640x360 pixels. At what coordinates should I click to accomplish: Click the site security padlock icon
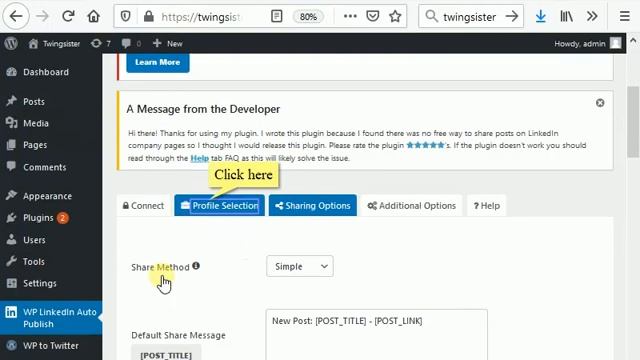point(149,16)
